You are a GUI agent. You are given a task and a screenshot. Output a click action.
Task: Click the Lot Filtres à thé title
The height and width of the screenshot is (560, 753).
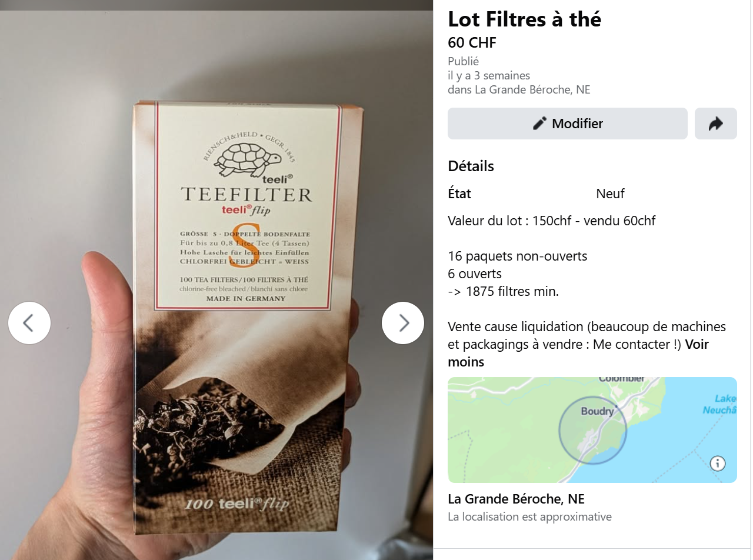pos(524,19)
